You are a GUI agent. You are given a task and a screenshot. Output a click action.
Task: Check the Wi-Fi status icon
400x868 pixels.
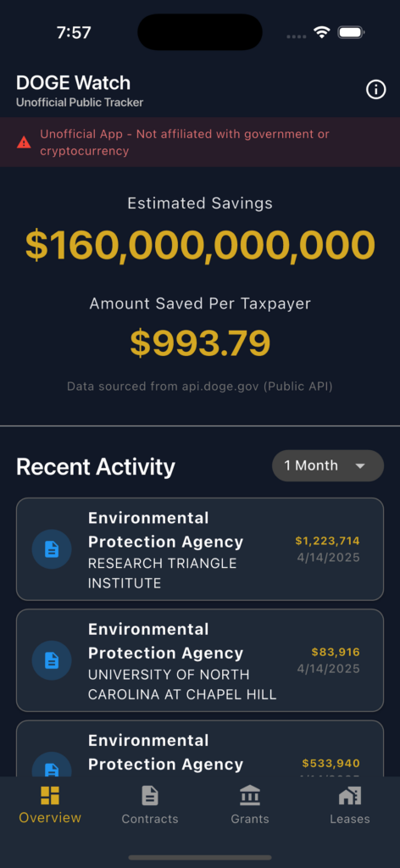point(321,33)
